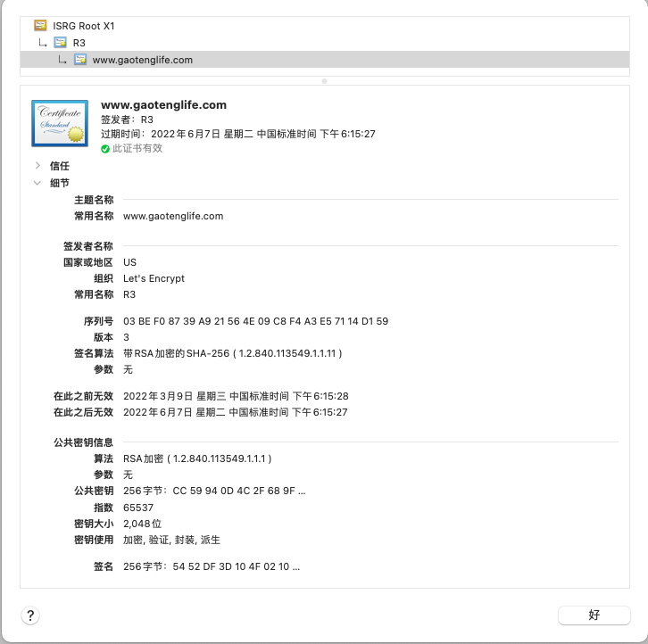Click the 过期时间 expiry date line
This screenshot has width=648, height=644.
tap(238, 134)
